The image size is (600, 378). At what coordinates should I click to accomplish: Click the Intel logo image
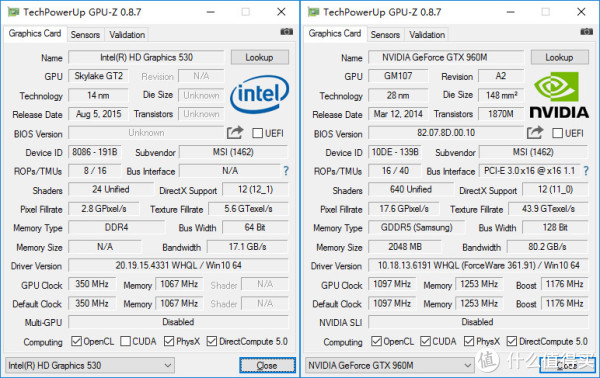coord(259,94)
